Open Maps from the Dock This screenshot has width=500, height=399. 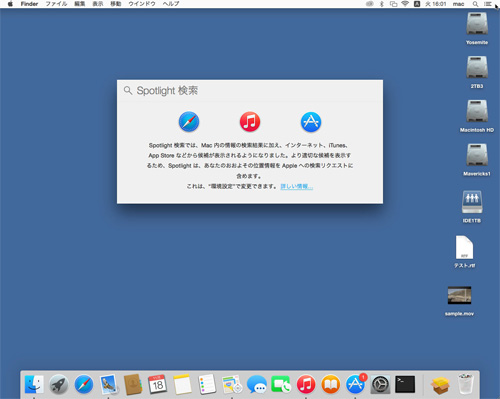[x=232, y=384]
